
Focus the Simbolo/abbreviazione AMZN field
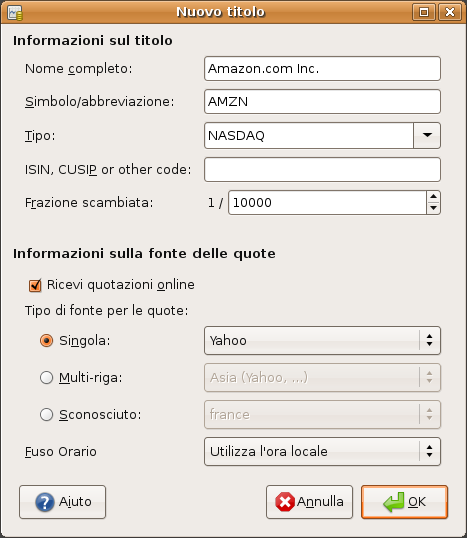[x=322, y=102]
